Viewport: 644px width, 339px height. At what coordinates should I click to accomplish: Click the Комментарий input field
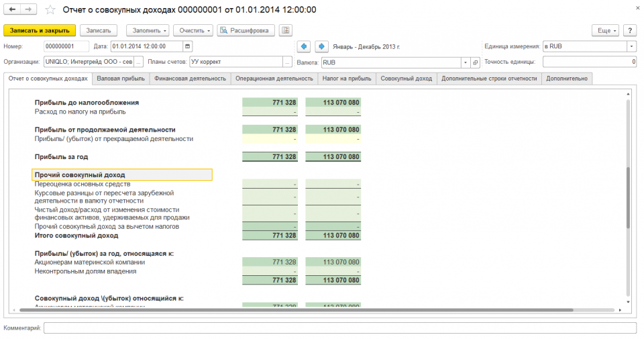[x=340, y=328]
